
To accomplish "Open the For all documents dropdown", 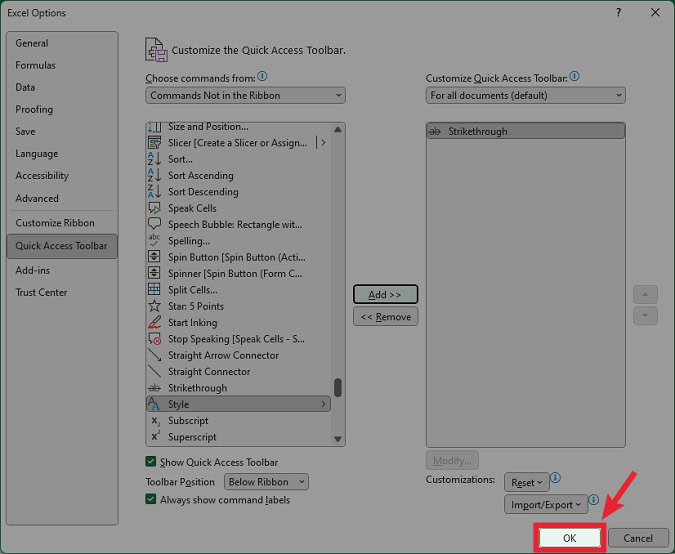I will click(525, 96).
